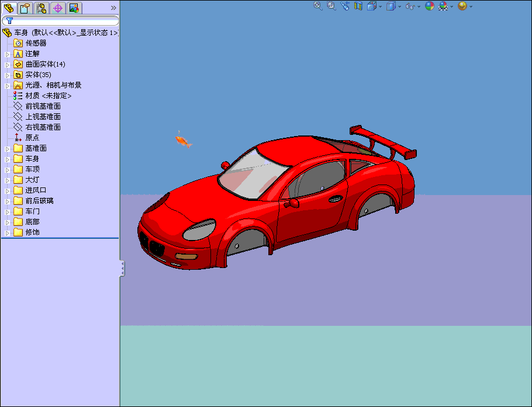This screenshot has width=532, height=407.
Task: Switch to the FeatureManager design tree tab
Action: (x=9, y=8)
